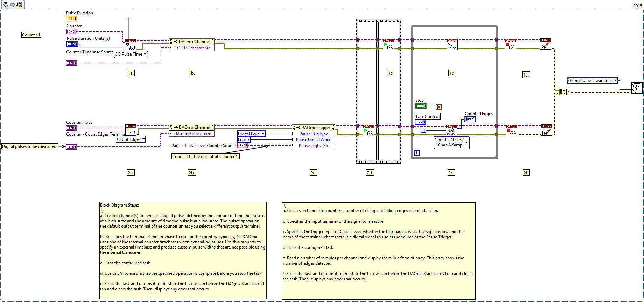Select the Counter I/O terminal

[71, 31]
